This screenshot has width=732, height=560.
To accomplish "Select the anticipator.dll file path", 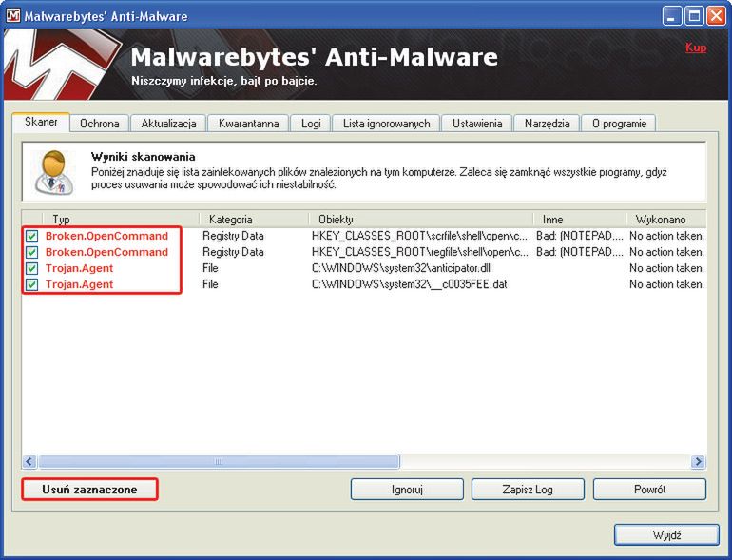I will click(401, 268).
